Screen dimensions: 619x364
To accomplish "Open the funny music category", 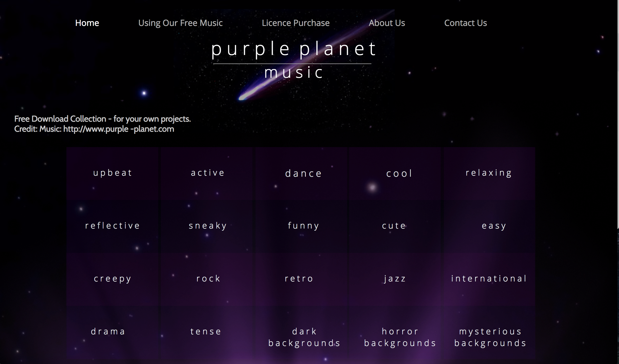I will pos(303,226).
